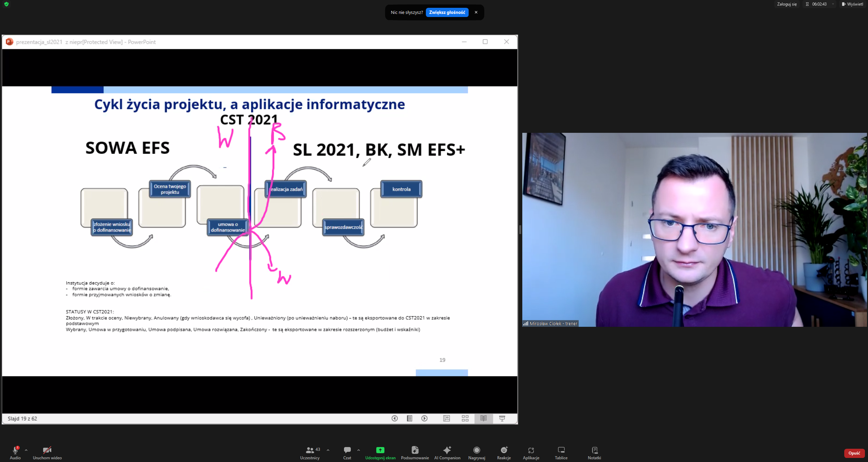868x462 pixels.
Task: Open Tablice whiteboards
Action: click(561, 450)
